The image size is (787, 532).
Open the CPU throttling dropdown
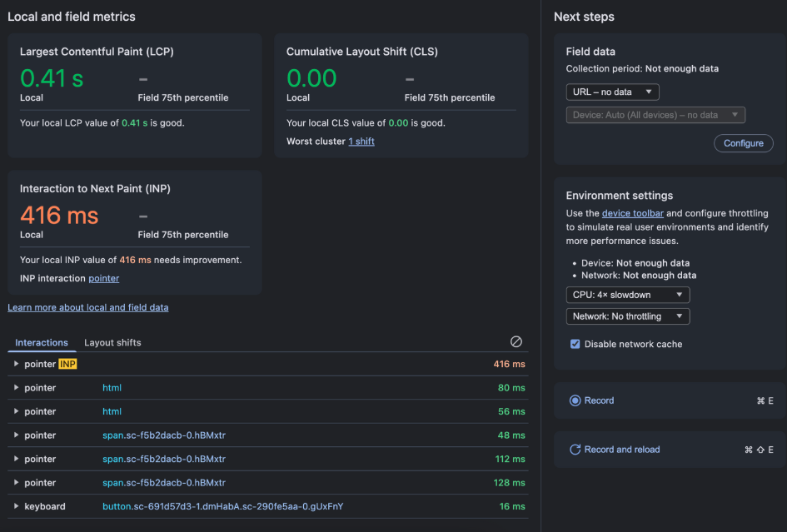pyautogui.click(x=627, y=294)
